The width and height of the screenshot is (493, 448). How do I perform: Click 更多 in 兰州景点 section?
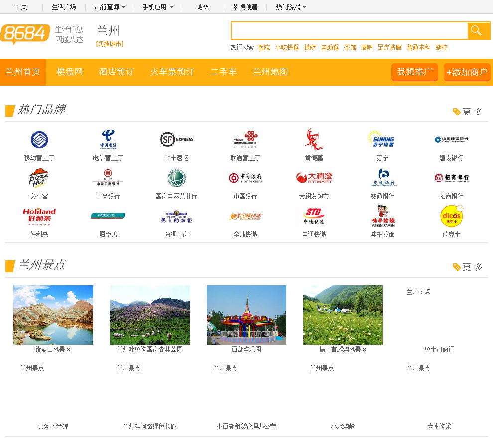pos(468,267)
